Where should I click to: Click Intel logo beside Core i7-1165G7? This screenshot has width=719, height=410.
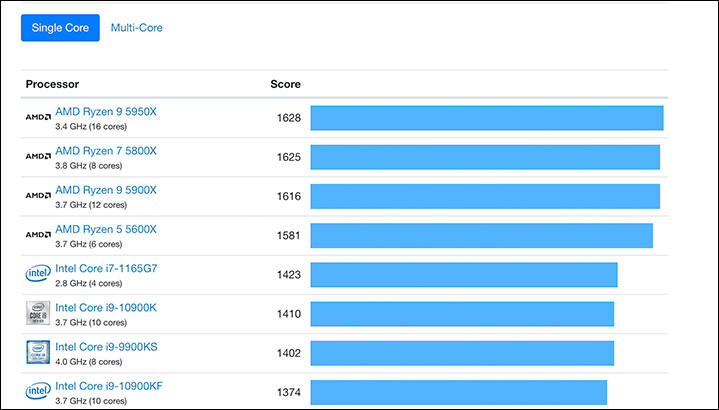pos(38,274)
